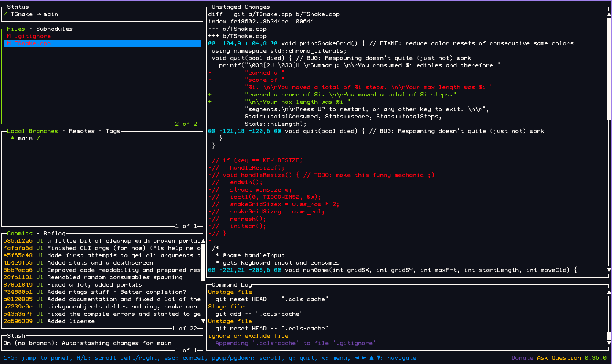The width and height of the screenshot is (612, 364).
Task: Click the modified M marker beside .gitignore
Action: (9, 36)
